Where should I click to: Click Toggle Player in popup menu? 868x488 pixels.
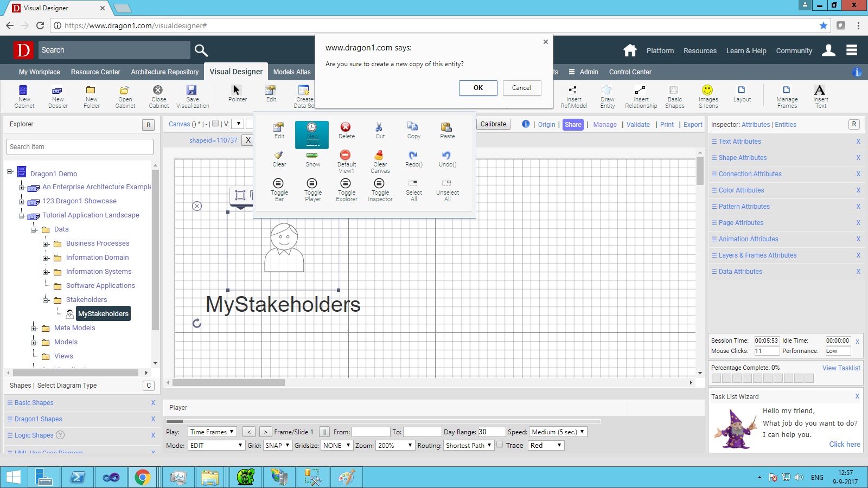click(x=312, y=190)
